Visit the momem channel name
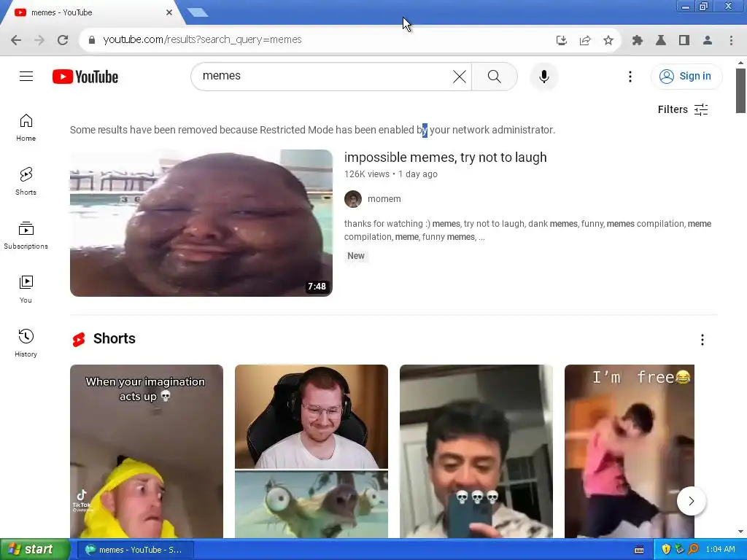 click(384, 199)
